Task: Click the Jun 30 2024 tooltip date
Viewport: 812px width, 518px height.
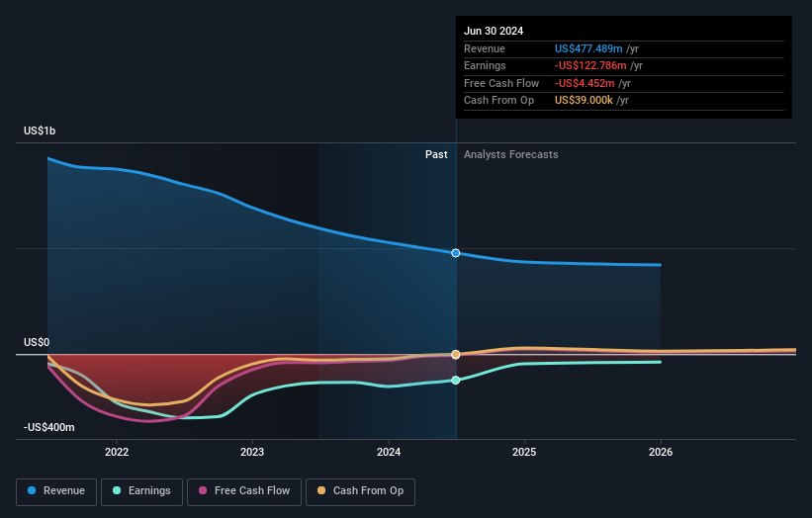Action: coord(494,31)
